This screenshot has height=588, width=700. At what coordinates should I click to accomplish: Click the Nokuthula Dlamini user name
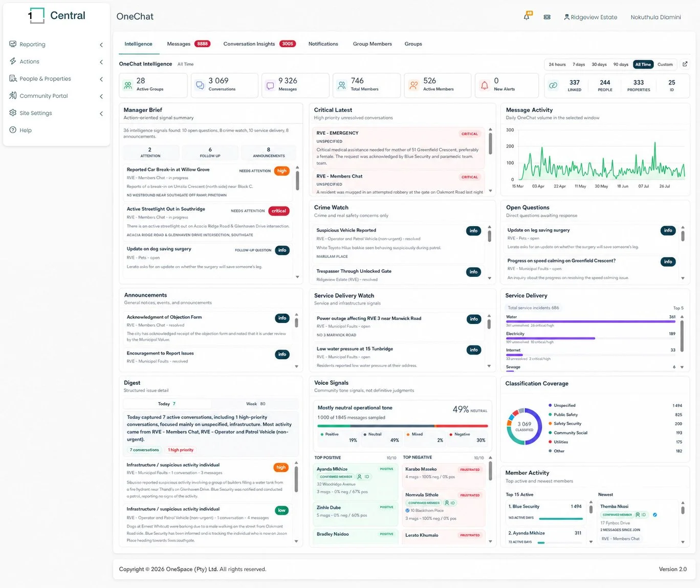coord(655,17)
